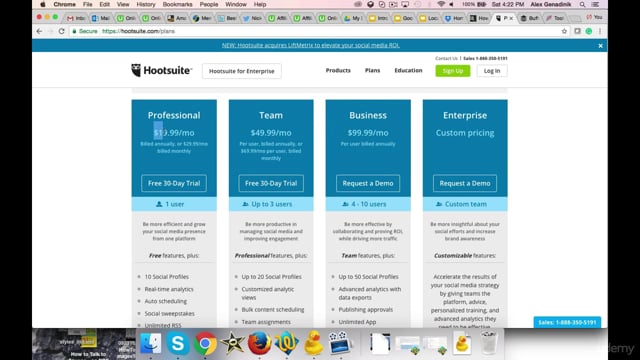The width and height of the screenshot is (640, 360).
Task: Open the Window menu
Action: 236,4
